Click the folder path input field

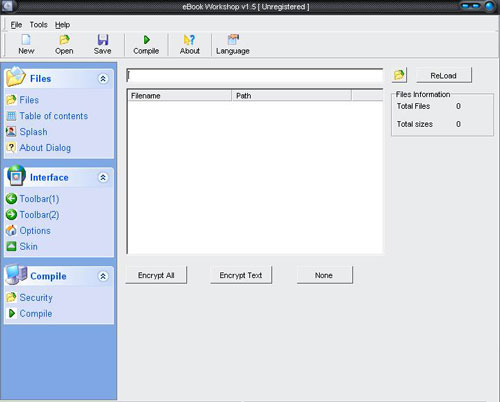click(255, 76)
